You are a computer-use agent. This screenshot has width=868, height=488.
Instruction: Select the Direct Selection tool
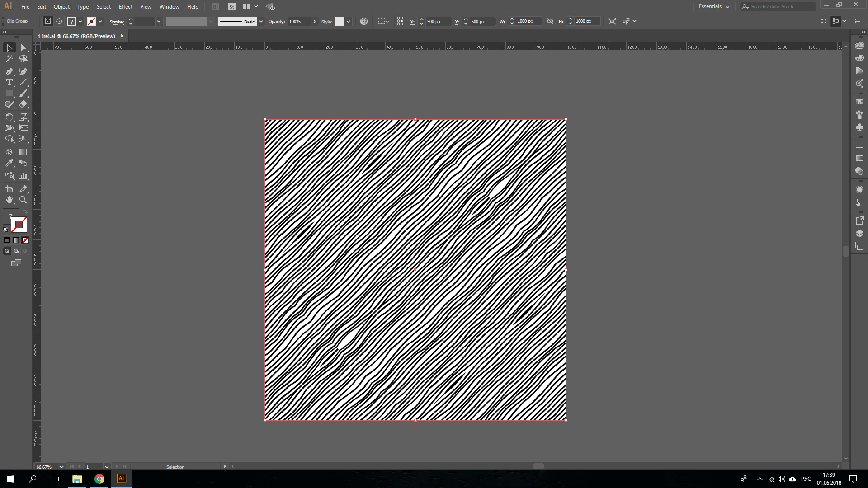tap(23, 47)
